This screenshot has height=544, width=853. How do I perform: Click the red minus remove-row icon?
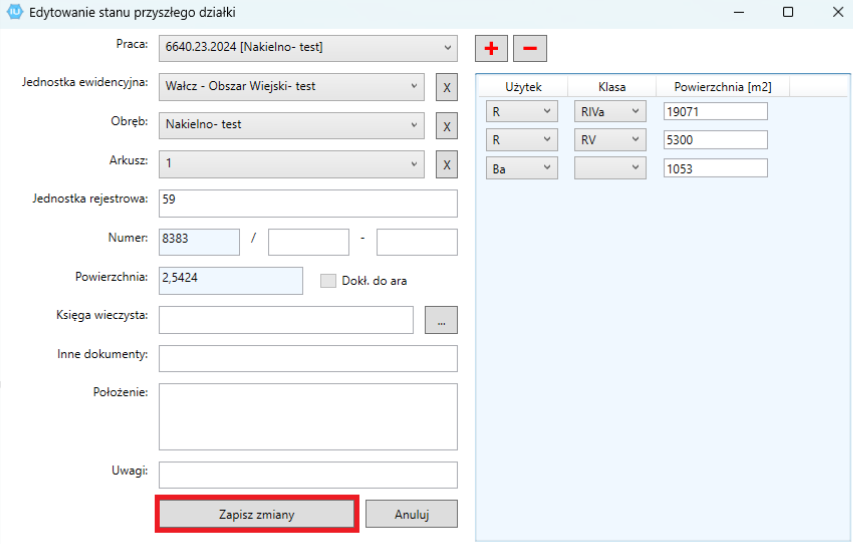[x=530, y=48]
